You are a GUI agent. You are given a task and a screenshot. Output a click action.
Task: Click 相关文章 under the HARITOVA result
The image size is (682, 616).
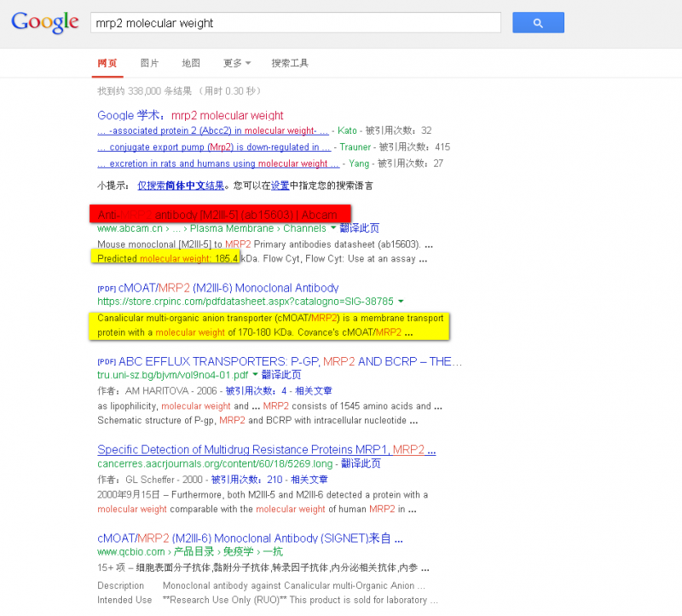[x=314, y=391]
